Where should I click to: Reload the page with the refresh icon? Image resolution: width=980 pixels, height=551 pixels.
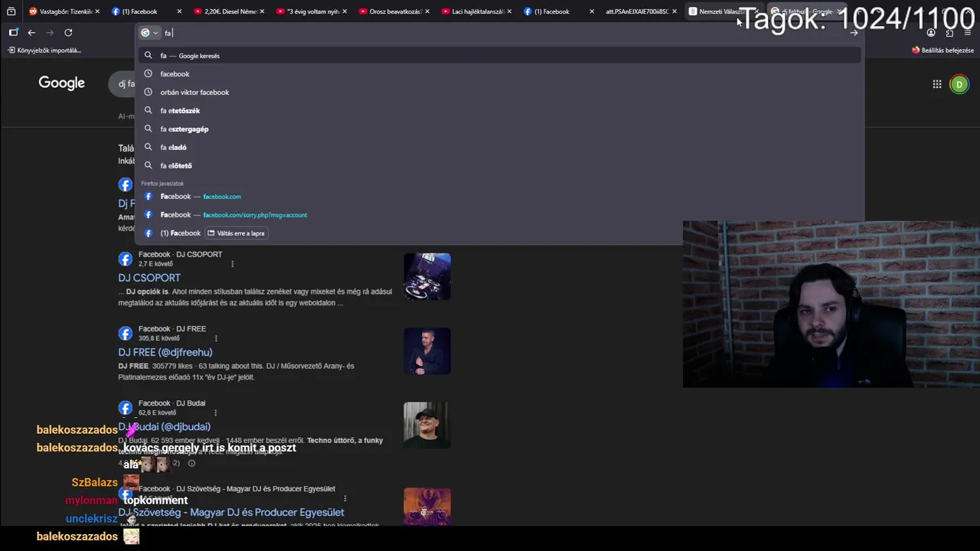tap(68, 32)
